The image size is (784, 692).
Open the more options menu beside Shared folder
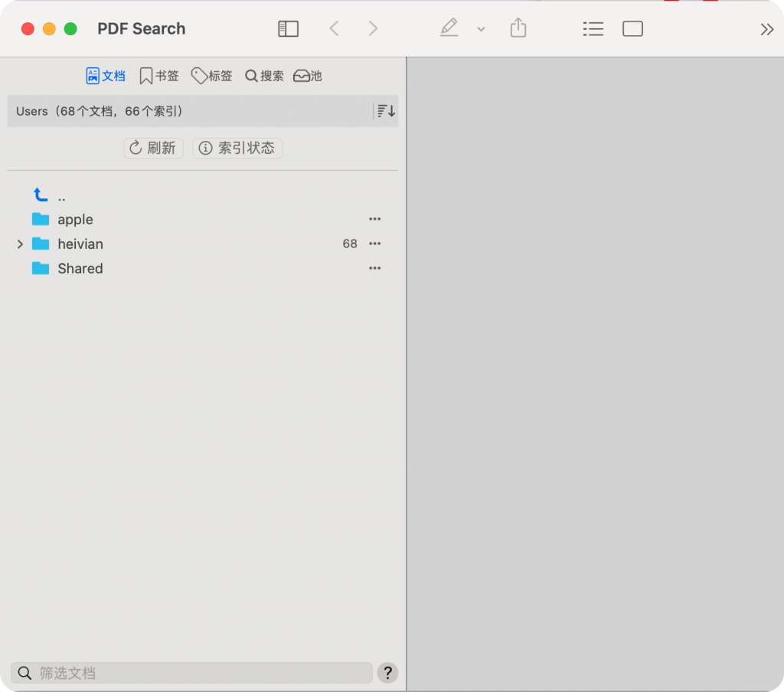point(374,268)
